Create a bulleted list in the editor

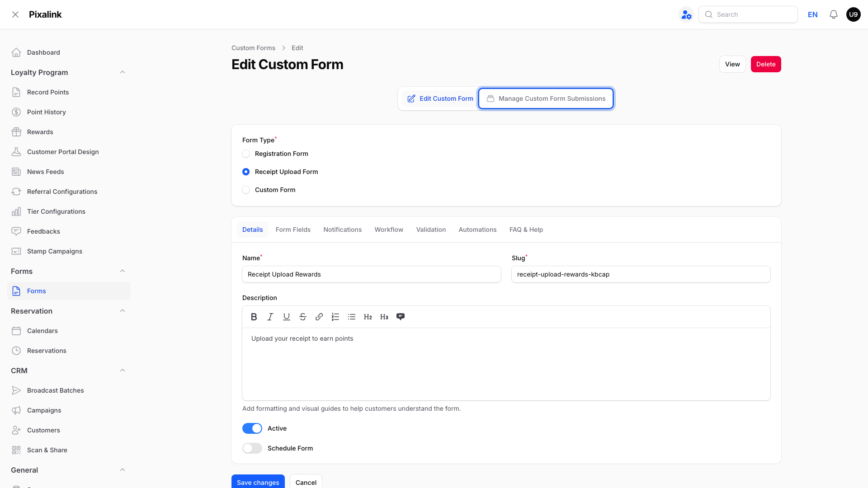coord(352,317)
